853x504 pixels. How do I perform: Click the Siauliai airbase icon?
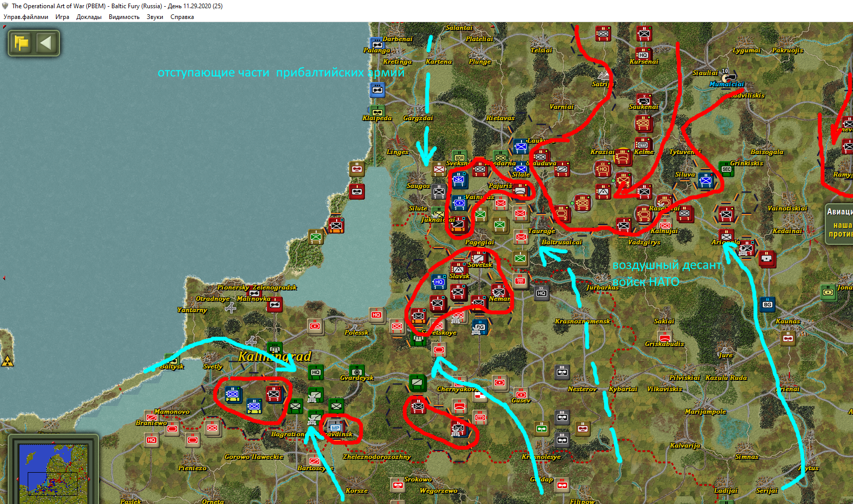(728, 78)
